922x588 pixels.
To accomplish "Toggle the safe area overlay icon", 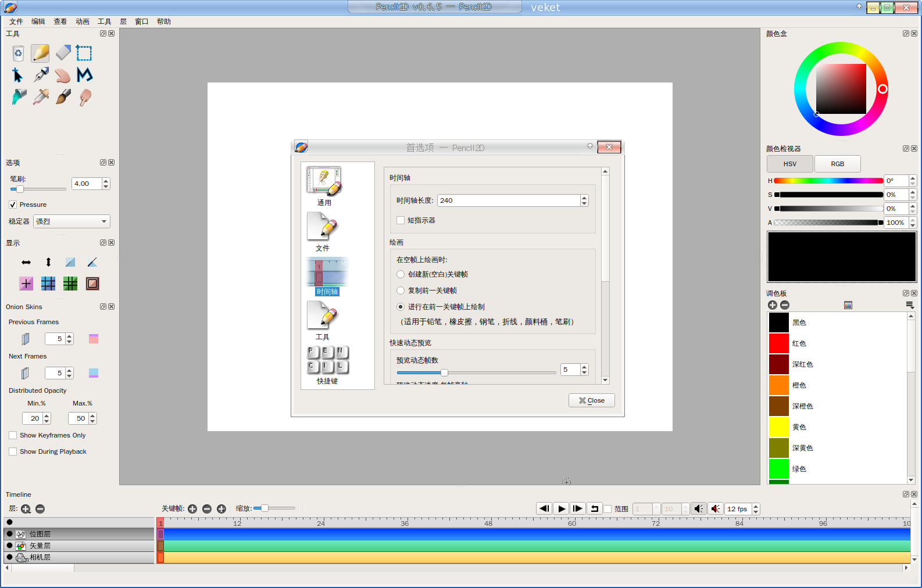I will 92,284.
